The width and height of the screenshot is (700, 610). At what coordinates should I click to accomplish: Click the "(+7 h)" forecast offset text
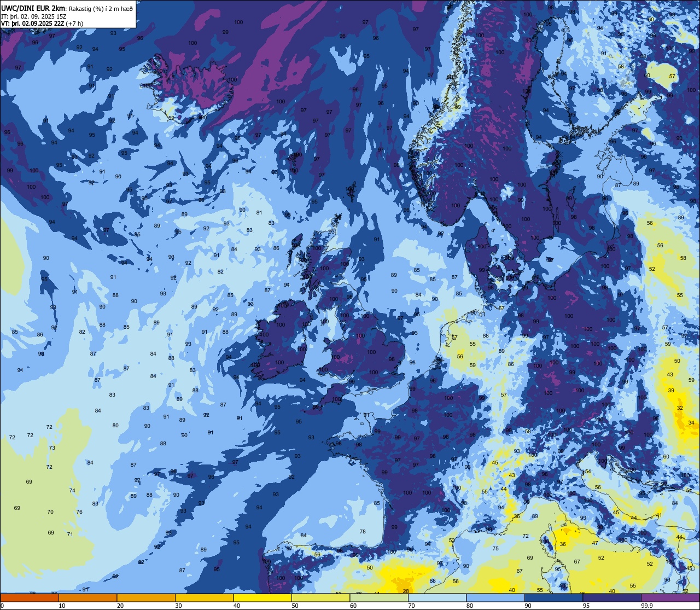click(x=74, y=24)
